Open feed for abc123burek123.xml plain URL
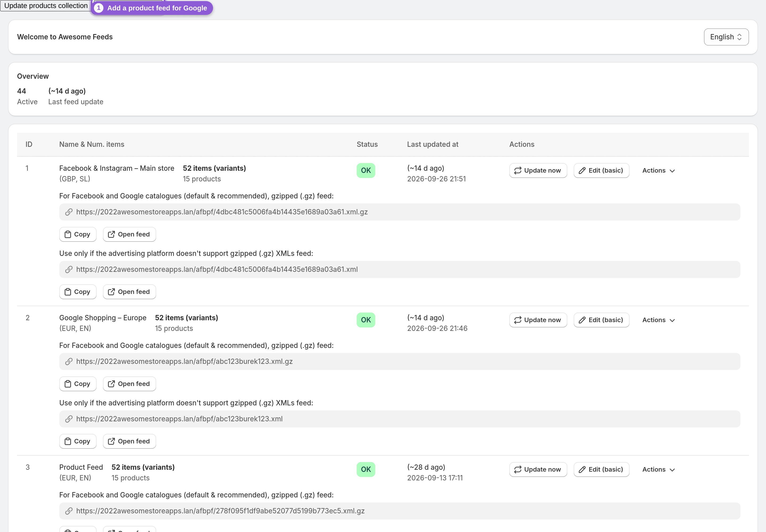The image size is (766, 532). click(x=129, y=441)
